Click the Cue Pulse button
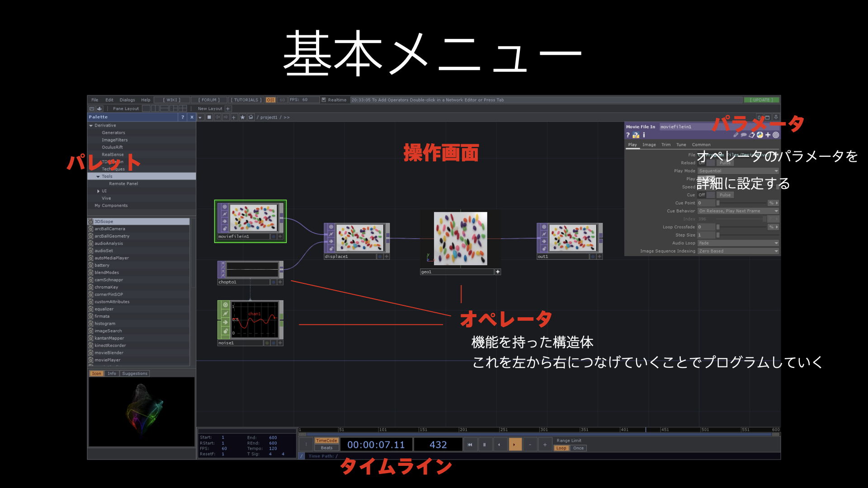 725,195
